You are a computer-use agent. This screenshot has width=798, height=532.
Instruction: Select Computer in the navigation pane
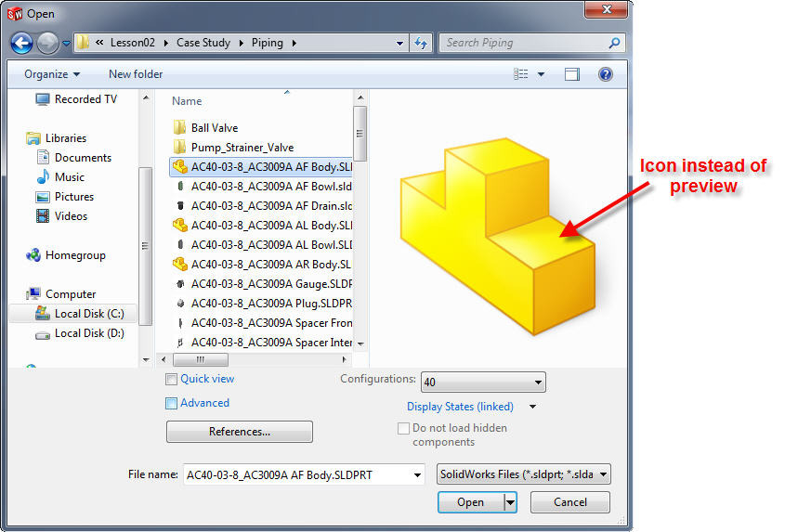71,294
